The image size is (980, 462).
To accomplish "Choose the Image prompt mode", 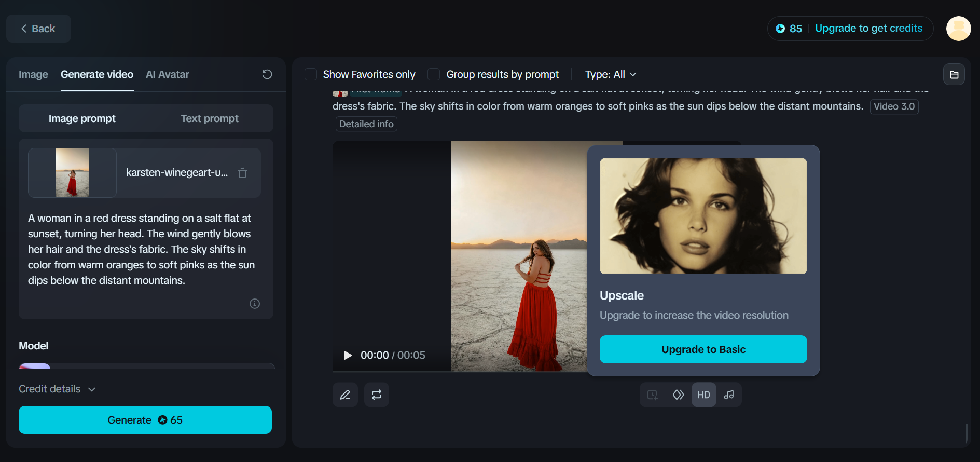I will pos(82,118).
